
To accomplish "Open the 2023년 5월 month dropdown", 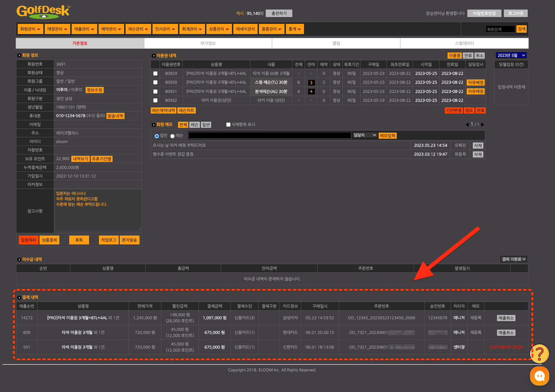I will coord(511,55).
